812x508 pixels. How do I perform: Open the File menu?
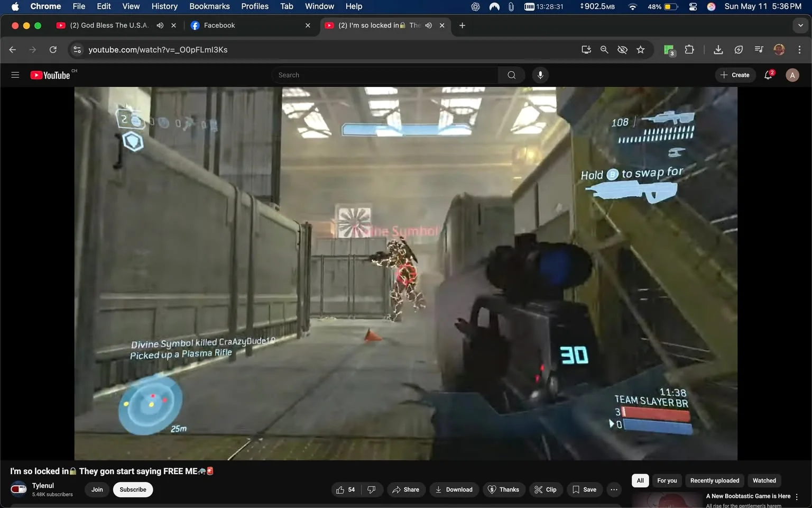[79, 6]
